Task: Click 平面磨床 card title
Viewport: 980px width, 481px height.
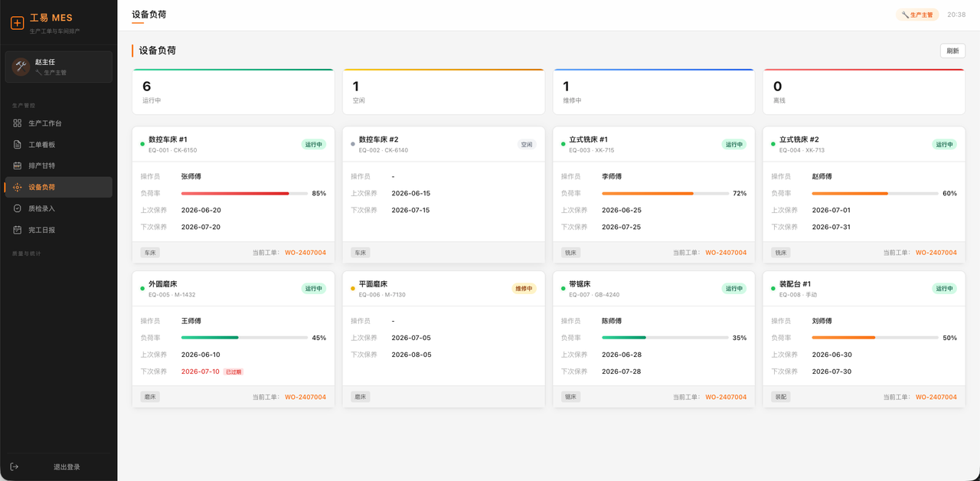Action: pos(373,284)
